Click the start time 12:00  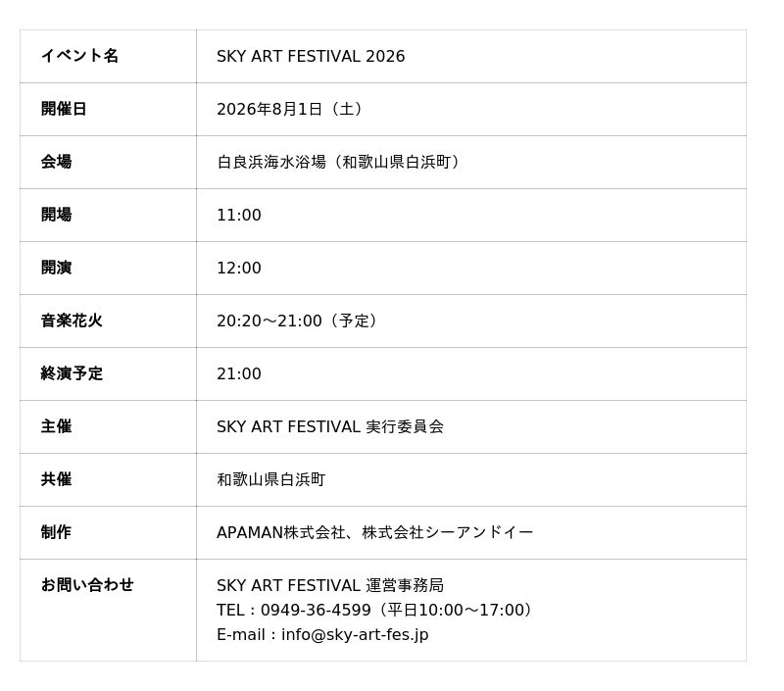point(239,268)
